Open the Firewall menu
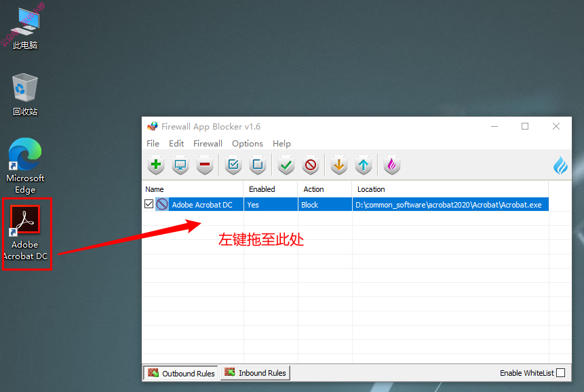 click(208, 144)
